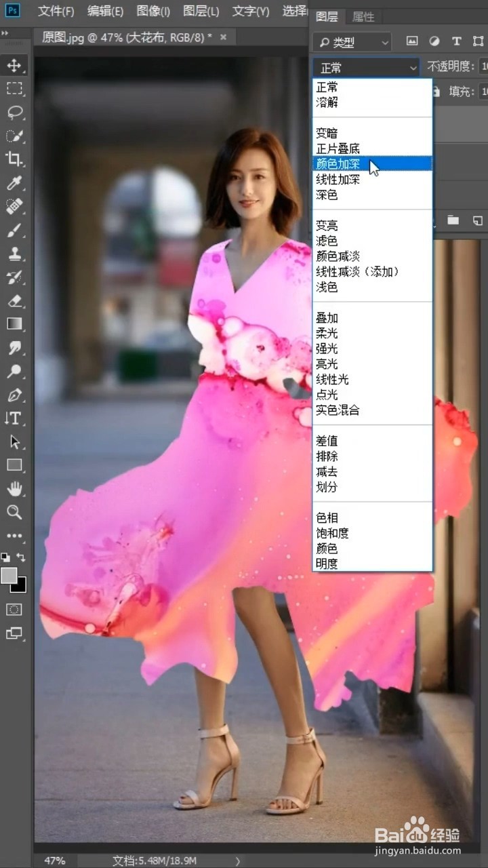This screenshot has width=488, height=868.
Task: Click the 47% zoom level field
Action: 56,861
